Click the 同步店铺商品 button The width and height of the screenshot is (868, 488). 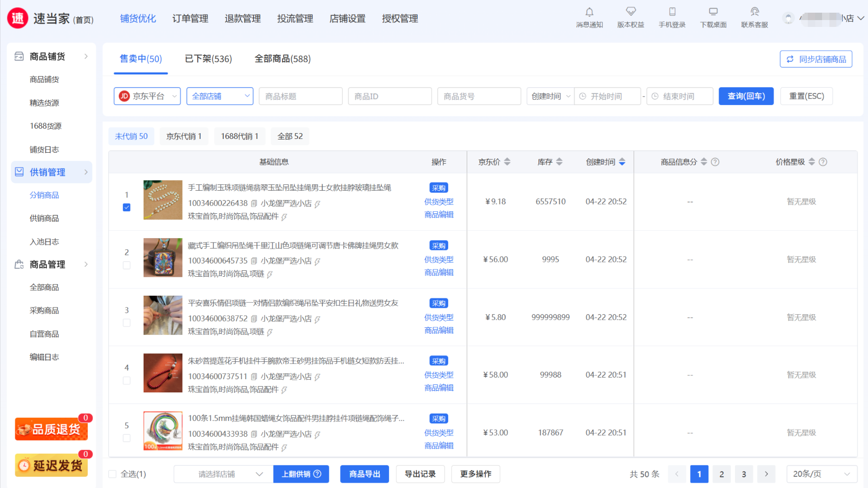click(816, 59)
